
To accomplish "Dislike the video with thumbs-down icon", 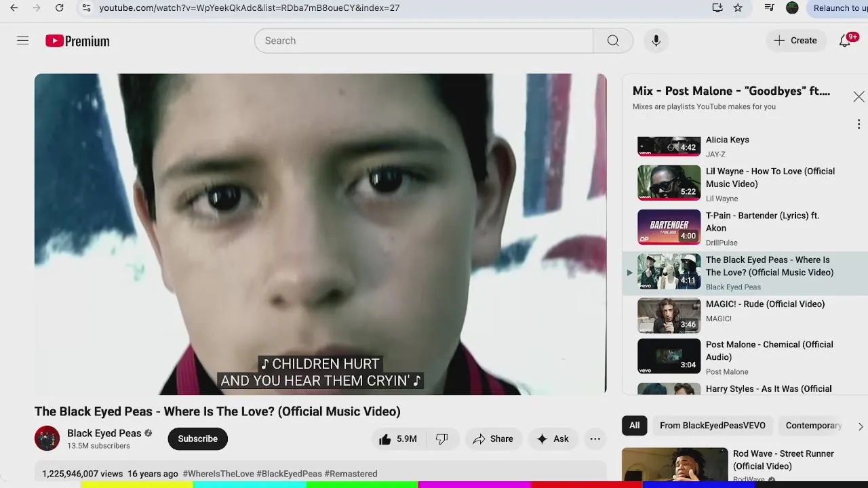I will pyautogui.click(x=442, y=439).
